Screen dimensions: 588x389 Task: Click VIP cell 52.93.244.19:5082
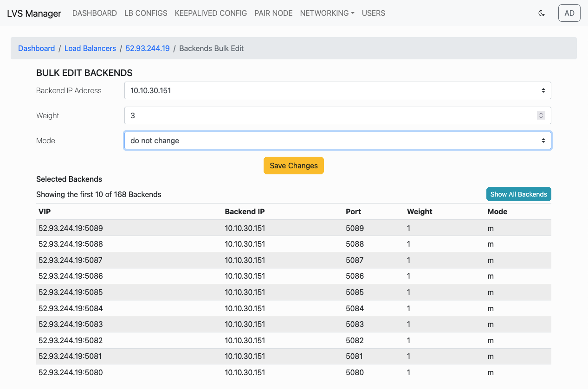71,340
